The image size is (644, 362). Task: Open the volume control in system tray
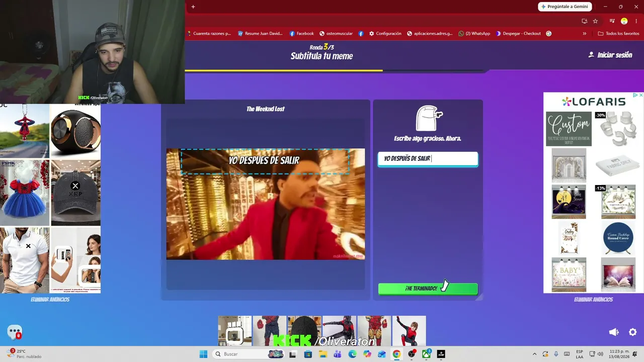600,354
